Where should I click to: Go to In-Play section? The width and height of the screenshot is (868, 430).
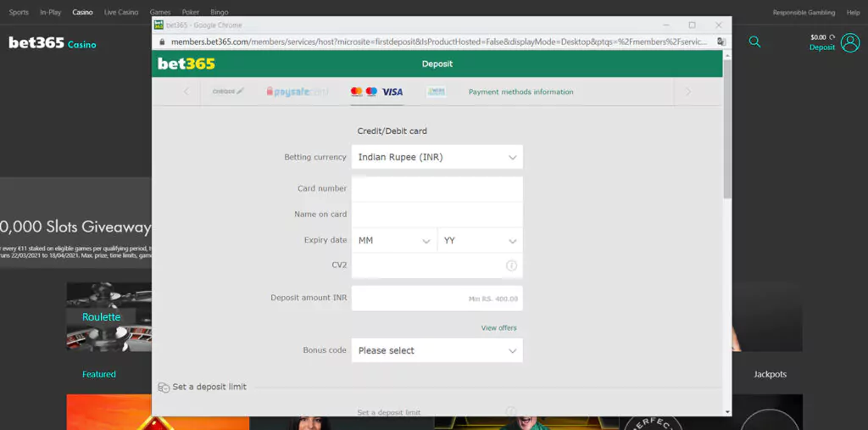point(50,12)
